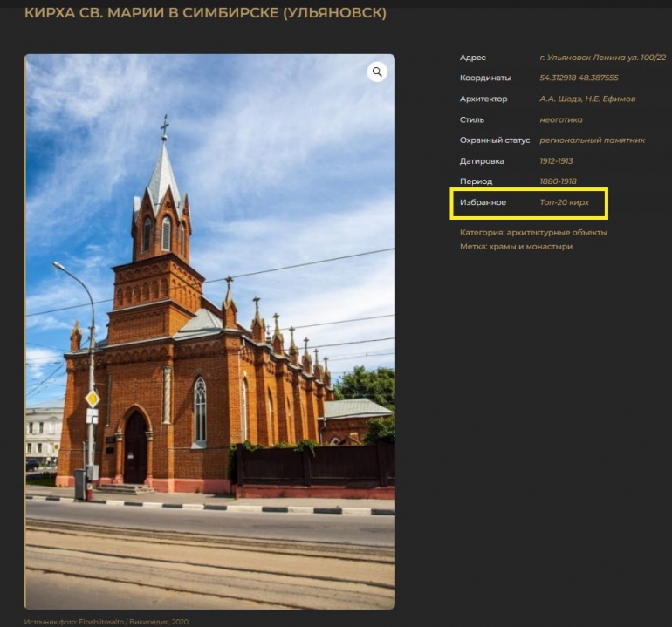Open the Топ-20 кирх favorites link
The image size is (672, 627).
pos(564,203)
